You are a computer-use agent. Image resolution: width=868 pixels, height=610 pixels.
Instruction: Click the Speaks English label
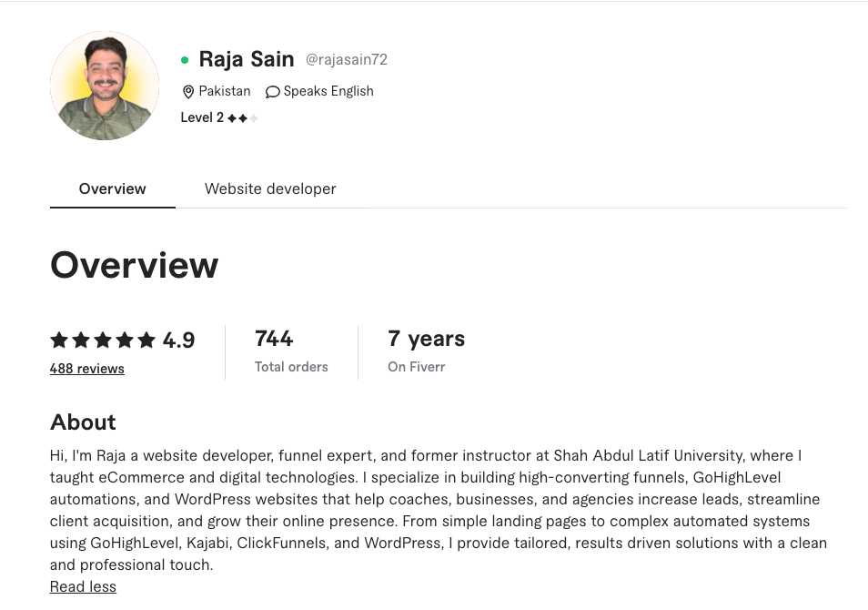point(328,91)
